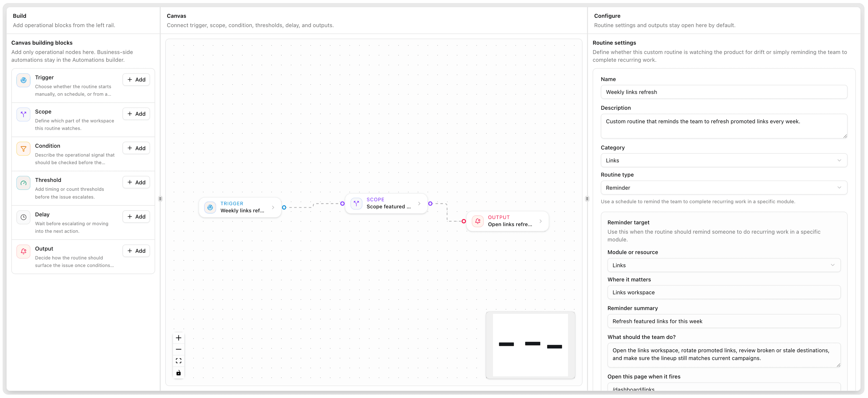
Task: Click the fit-to-view icon in canvas controls
Action: [179, 361]
